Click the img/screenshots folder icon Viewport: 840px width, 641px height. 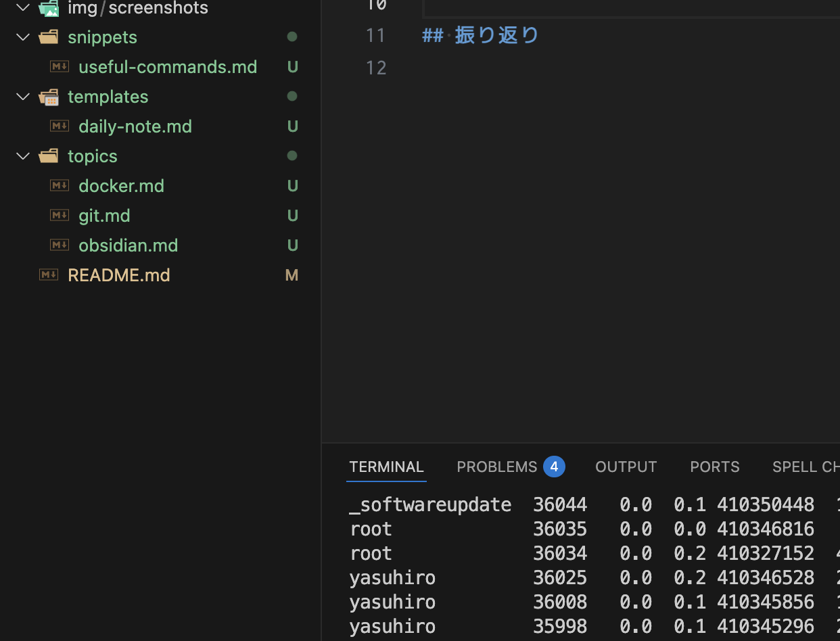point(48,9)
